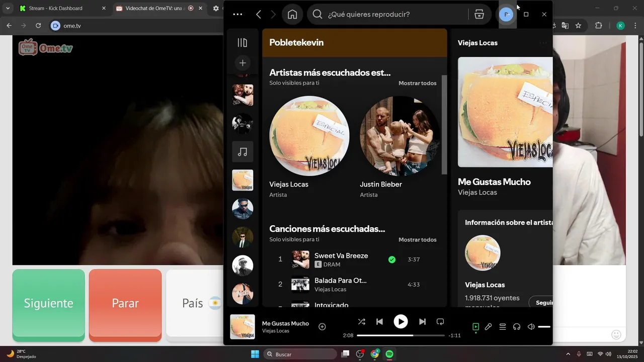Skip to the next track
Screen dimensions: 644x362
pos(422,322)
